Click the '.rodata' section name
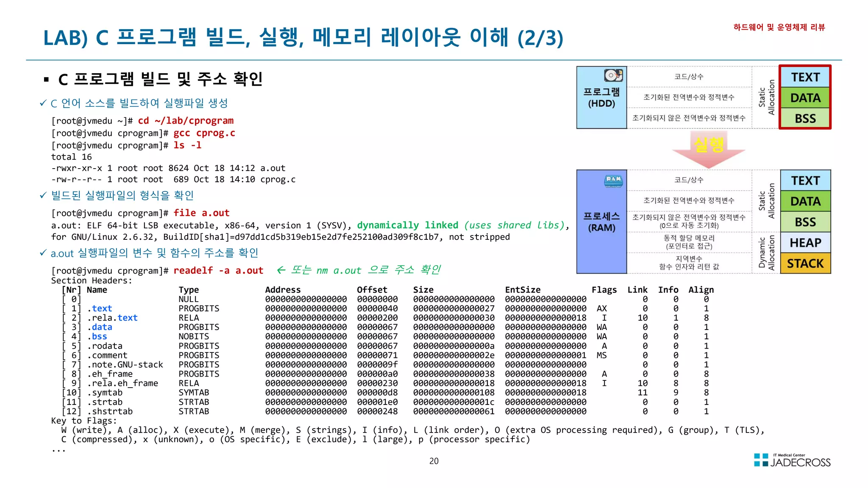Image resolution: width=868 pixels, height=488 pixels. (105, 346)
